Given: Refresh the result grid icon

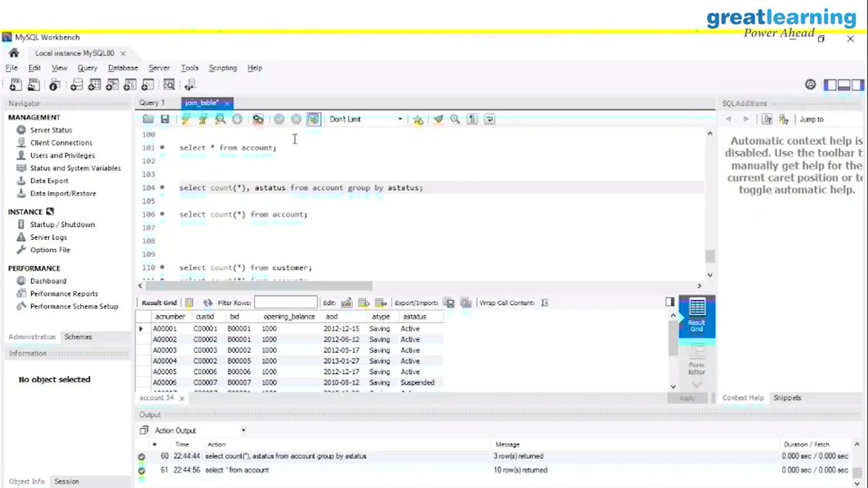Looking at the screenshot, I should click(208, 303).
